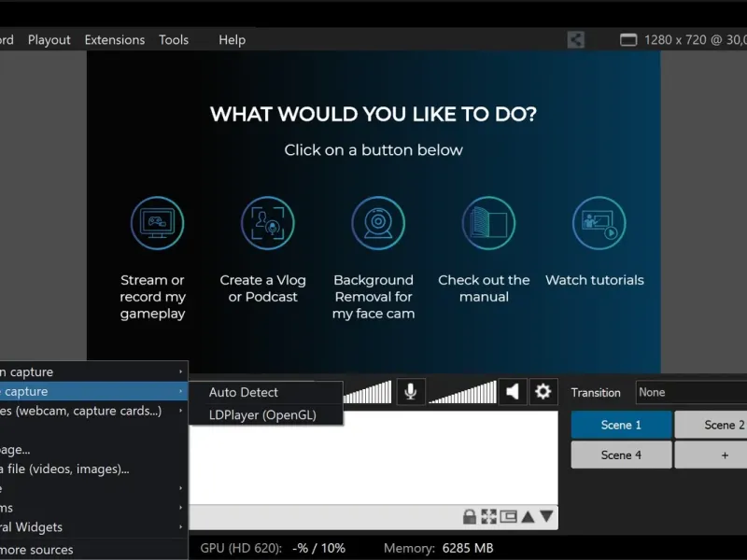Move source down with down arrow
The height and width of the screenshot is (560, 747).
[x=547, y=517]
